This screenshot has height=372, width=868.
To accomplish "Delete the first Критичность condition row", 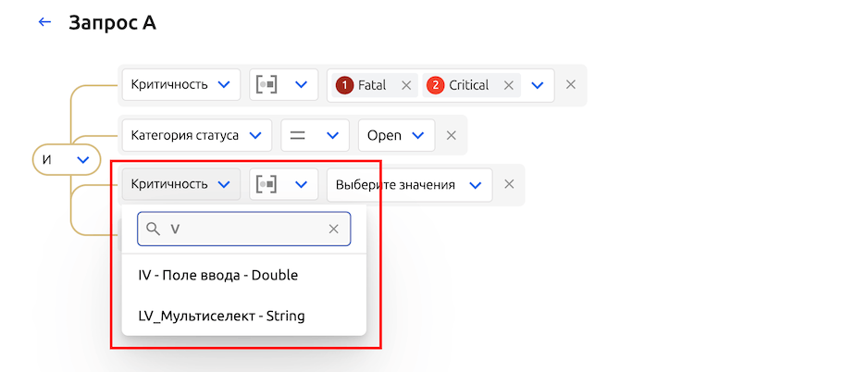I will point(571,85).
